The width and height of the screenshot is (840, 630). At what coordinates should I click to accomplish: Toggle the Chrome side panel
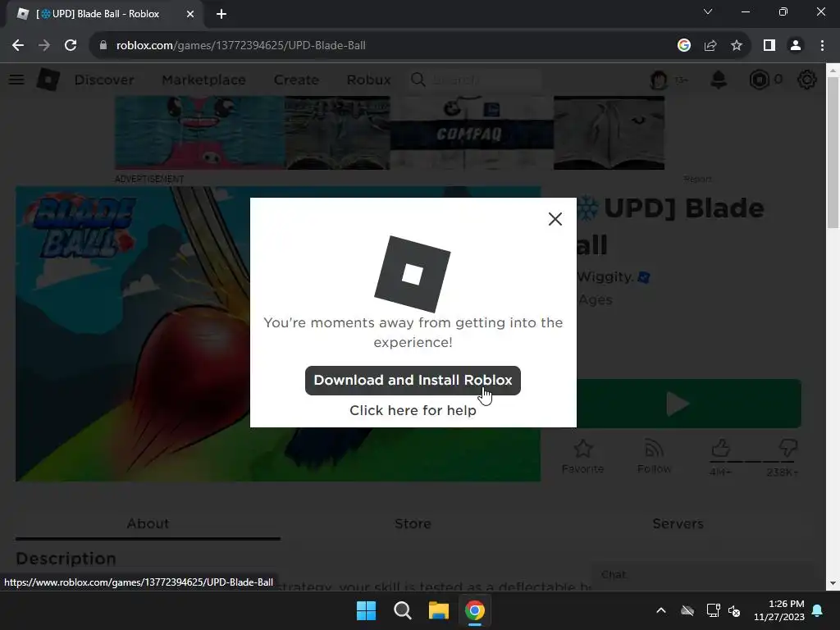(769, 46)
